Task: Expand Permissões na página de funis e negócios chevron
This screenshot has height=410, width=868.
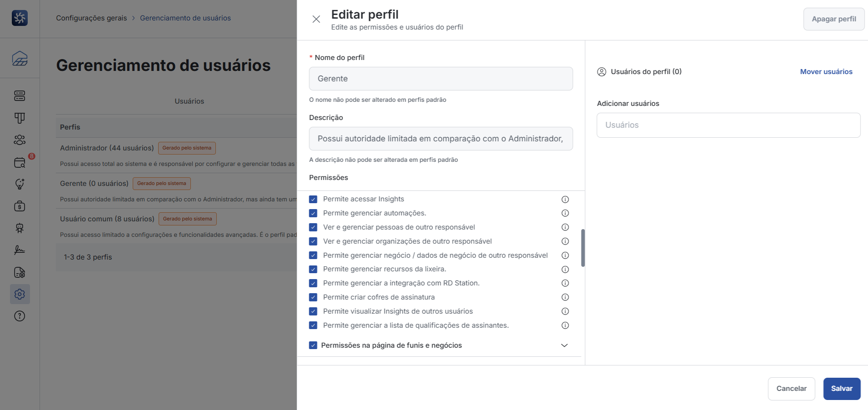Action: click(564, 345)
